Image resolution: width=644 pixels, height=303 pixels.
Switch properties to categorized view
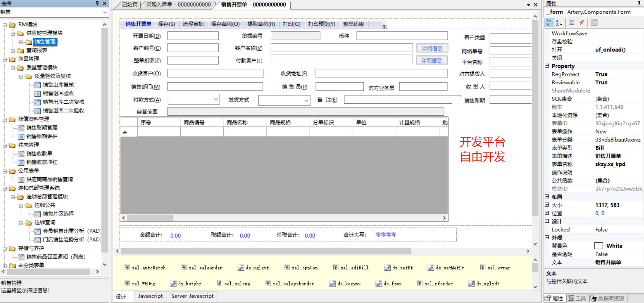549,23
